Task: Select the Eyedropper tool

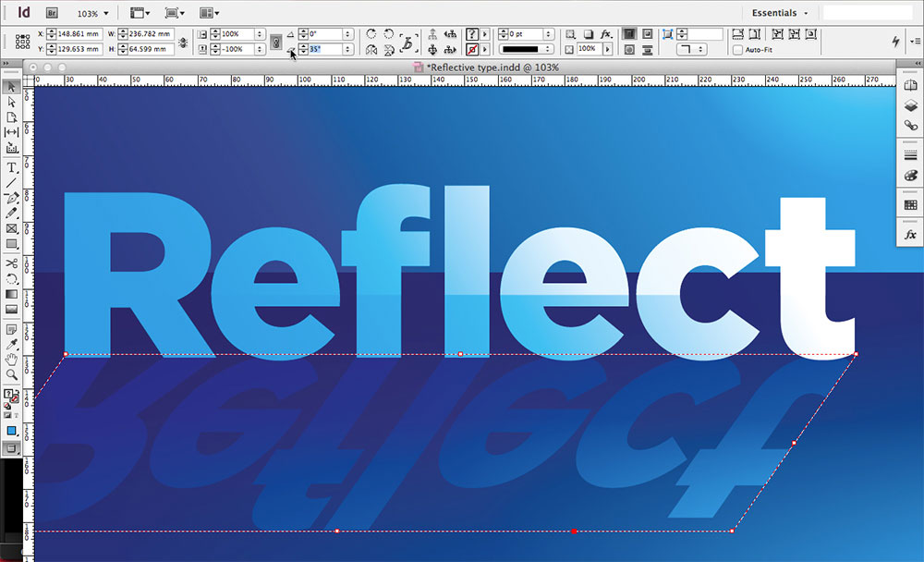Action: click(x=12, y=344)
